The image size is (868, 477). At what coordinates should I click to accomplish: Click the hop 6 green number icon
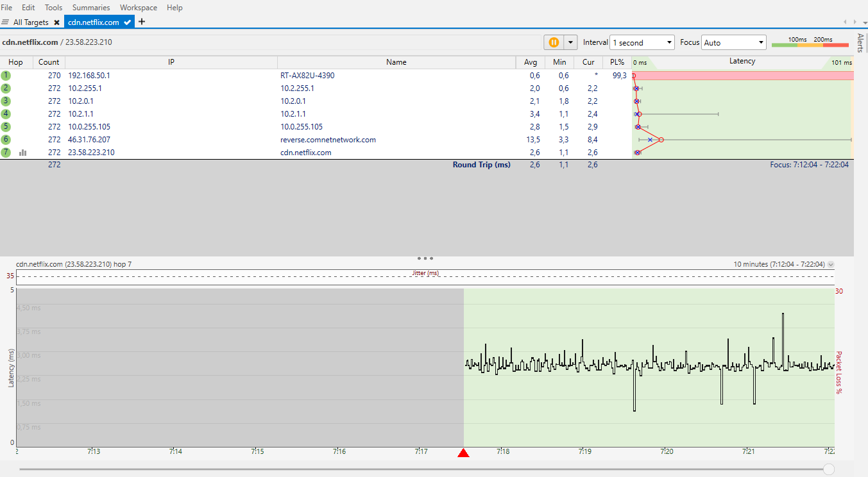[6, 140]
